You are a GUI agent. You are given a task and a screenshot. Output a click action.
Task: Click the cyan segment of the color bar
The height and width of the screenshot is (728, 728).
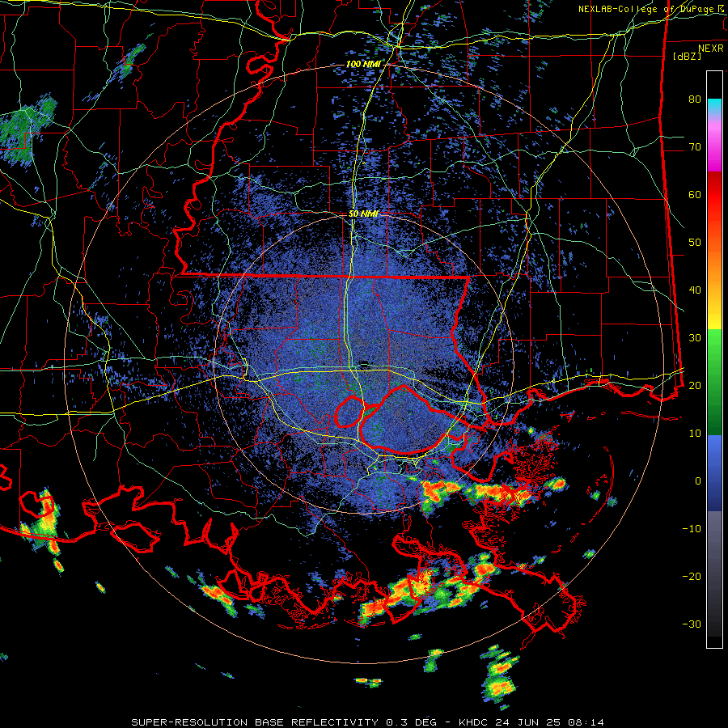(x=714, y=106)
